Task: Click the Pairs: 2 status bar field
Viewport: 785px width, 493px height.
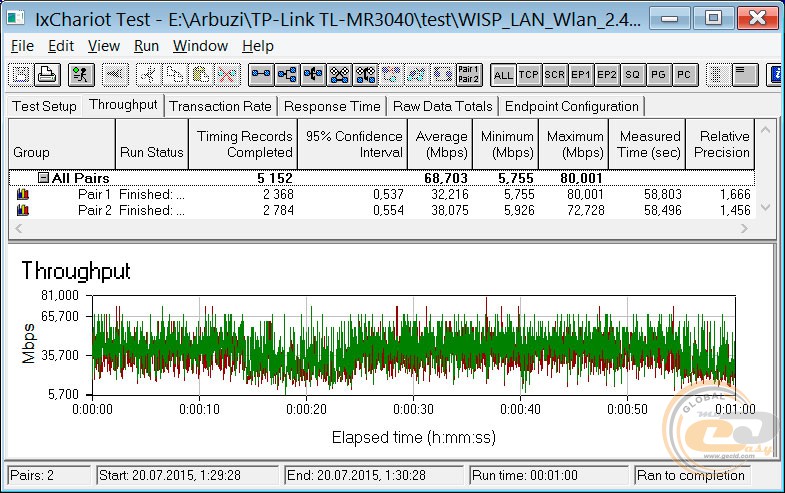Action: click(49, 475)
